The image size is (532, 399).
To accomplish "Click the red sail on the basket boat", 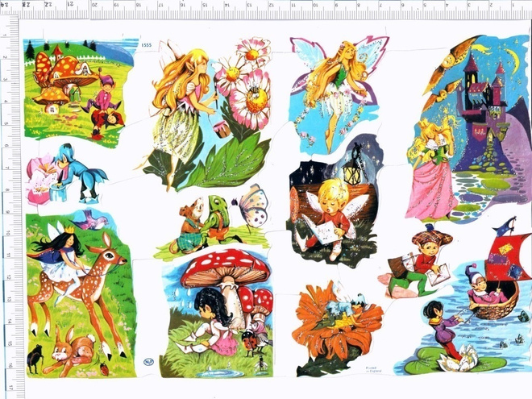I will point(509,257).
